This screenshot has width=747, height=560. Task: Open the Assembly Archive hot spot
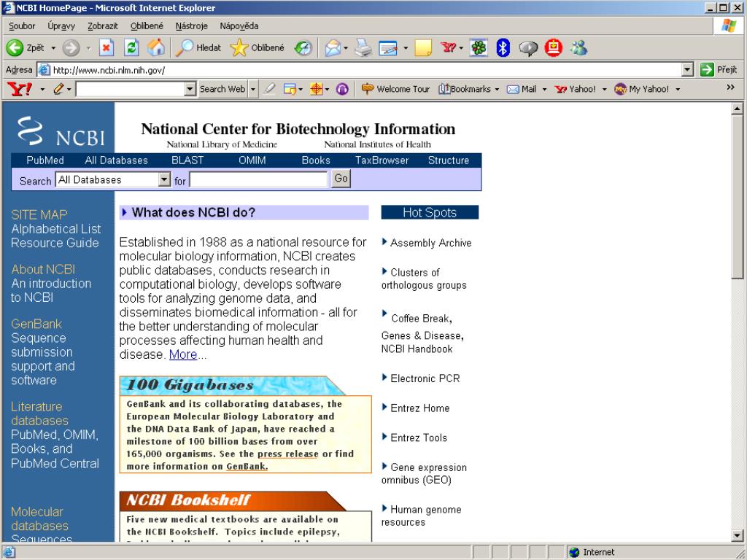pos(430,243)
